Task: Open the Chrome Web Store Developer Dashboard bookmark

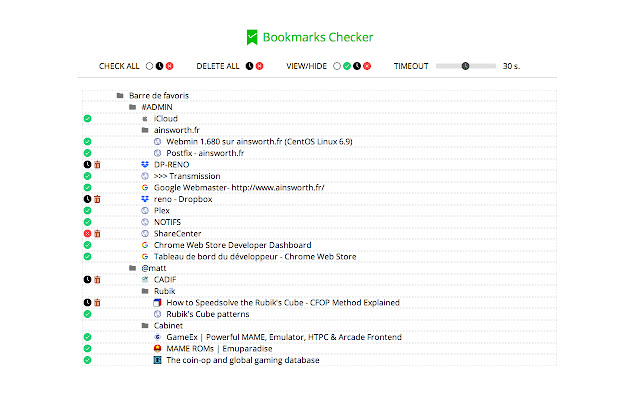Action: (x=232, y=245)
